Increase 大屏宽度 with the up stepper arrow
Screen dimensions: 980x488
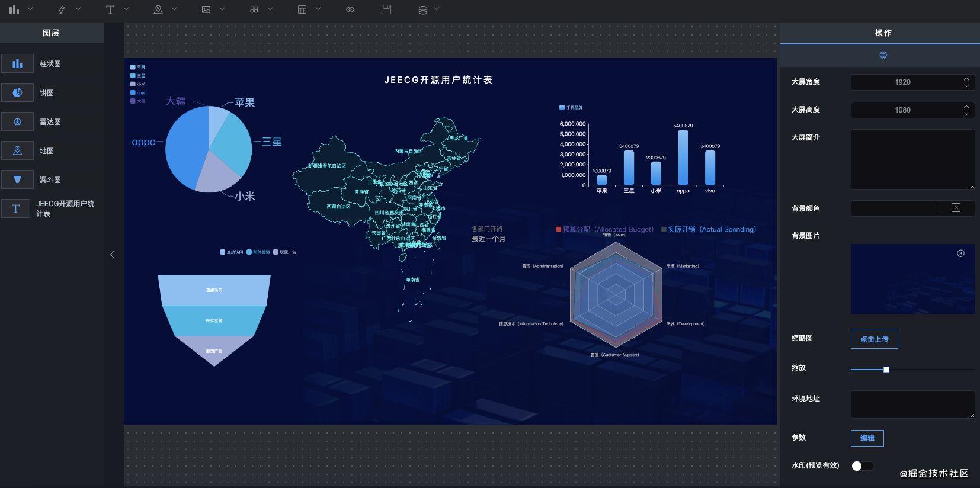point(966,79)
